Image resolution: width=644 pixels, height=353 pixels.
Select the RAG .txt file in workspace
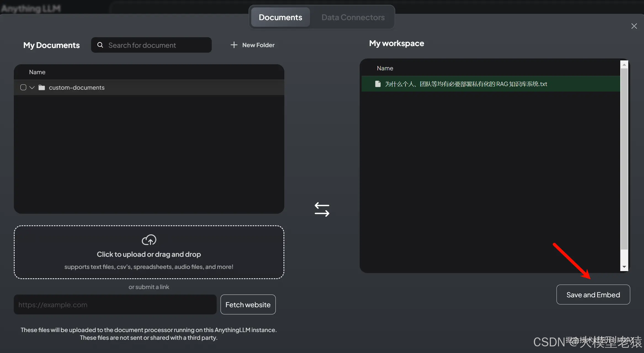tap(491, 84)
